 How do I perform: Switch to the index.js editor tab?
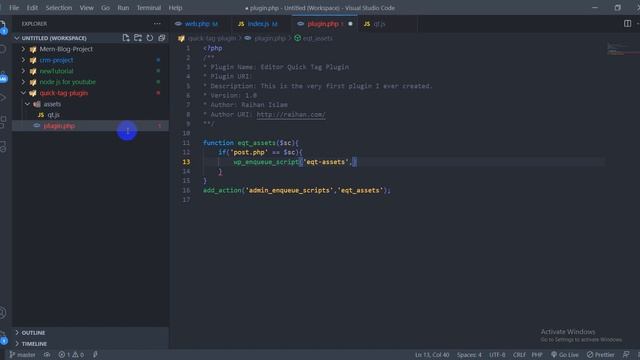[261, 24]
